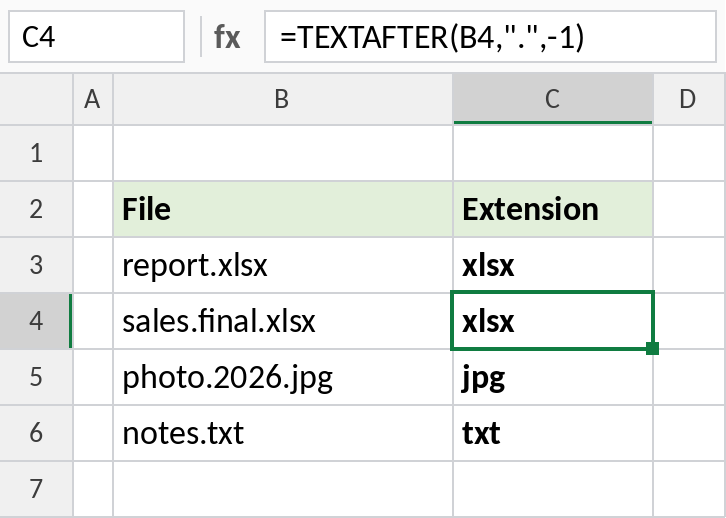Select row 7 header
Screen dimensions: 726x518
click(x=36, y=489)
